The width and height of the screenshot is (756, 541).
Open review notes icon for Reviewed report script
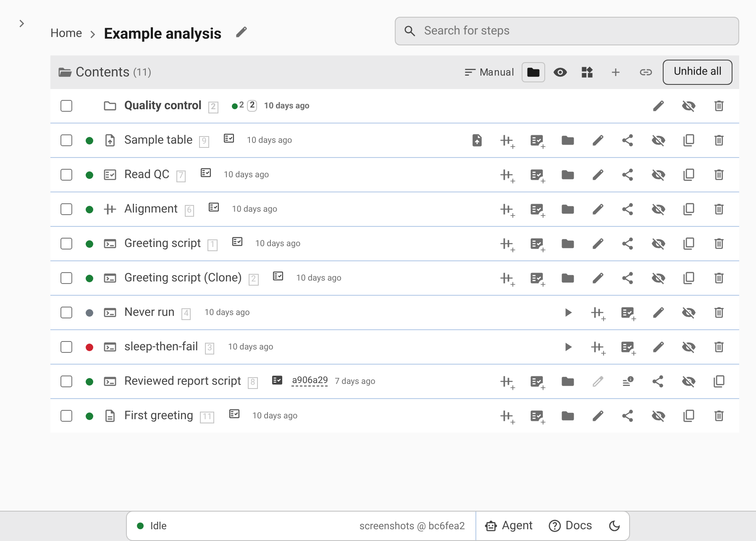coord(627,381)
